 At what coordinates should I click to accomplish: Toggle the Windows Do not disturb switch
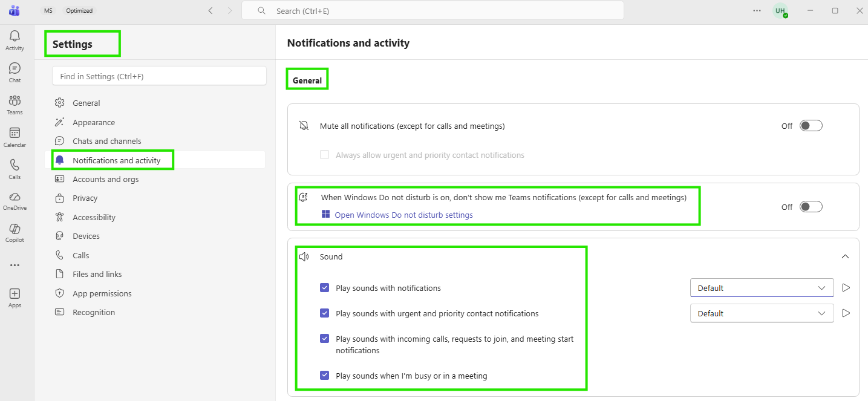811,207
